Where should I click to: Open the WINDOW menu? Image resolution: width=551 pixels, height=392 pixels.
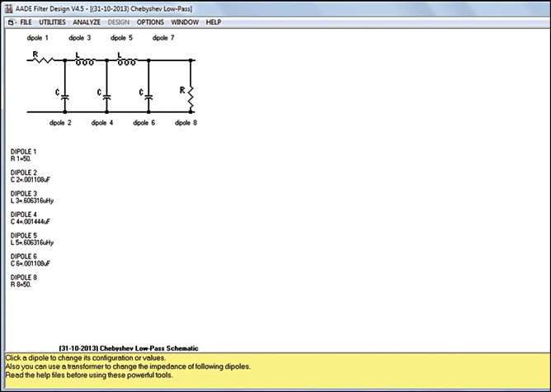click(185, 21)
